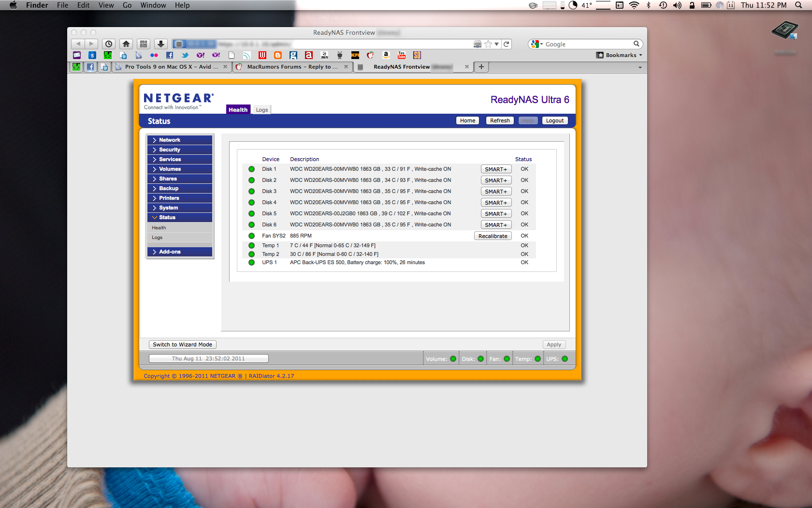The width and height of the screenshot is (812, 508).
Task: Open the drive icon on the desktop
Action: [785, 31]
